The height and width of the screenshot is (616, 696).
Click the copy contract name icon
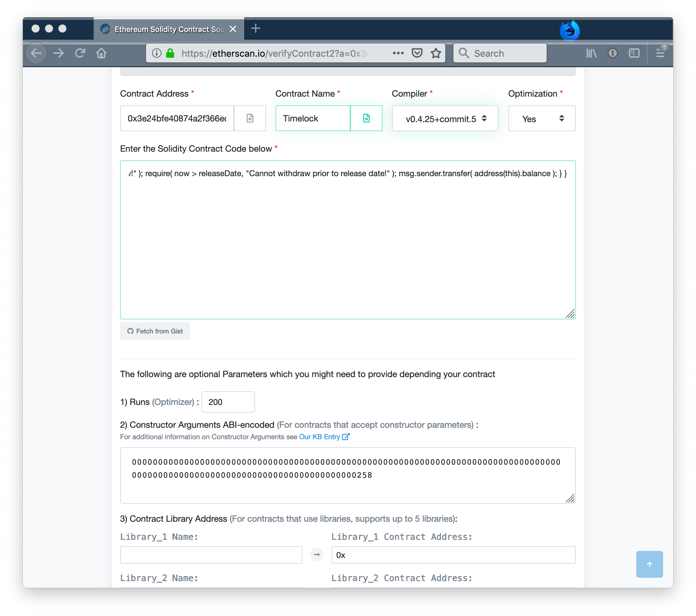[x=367, y=118]
